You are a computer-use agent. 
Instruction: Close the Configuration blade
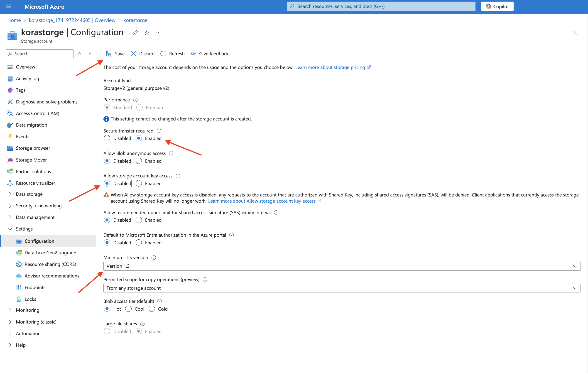(x=575, y=32)
